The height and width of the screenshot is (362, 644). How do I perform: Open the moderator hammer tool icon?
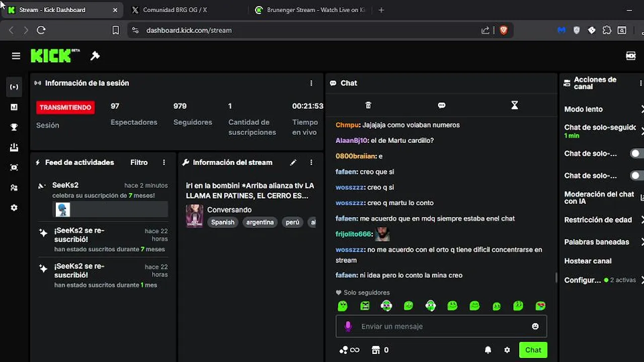click(95, 56)
